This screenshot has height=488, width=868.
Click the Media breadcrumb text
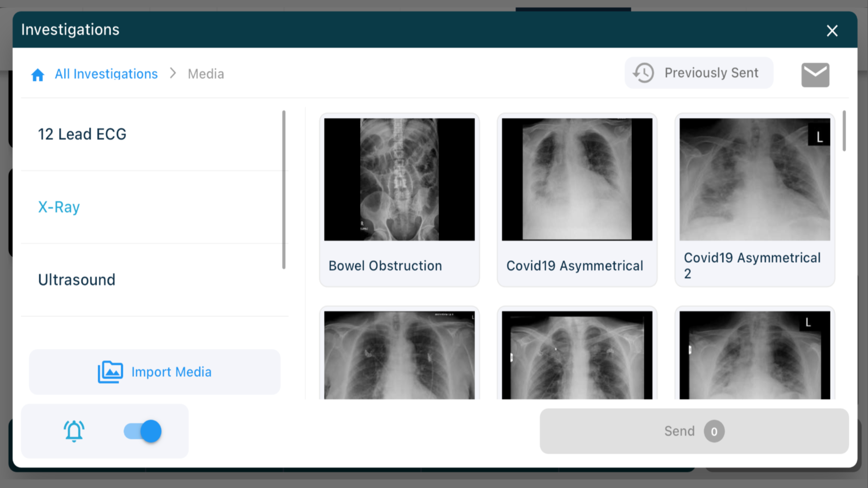click(x=206, y=74)
